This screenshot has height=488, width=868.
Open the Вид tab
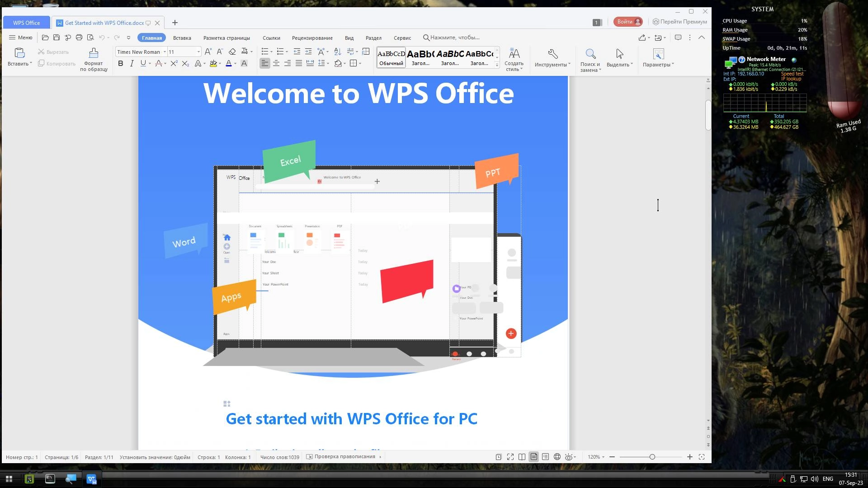(349, 38)
